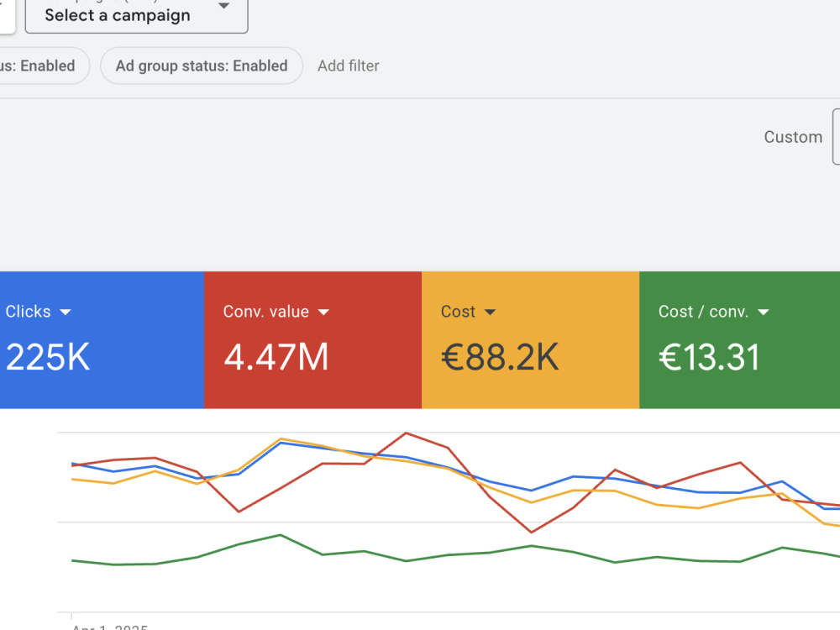The width and height of the screenshot is (840, 630).
Task: Toggle the yellow Cost €88.2K scorecard
Action: [x=530, y=339]
